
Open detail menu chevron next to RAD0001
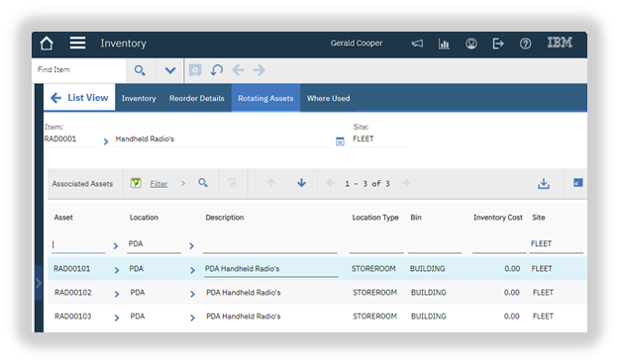106,141
